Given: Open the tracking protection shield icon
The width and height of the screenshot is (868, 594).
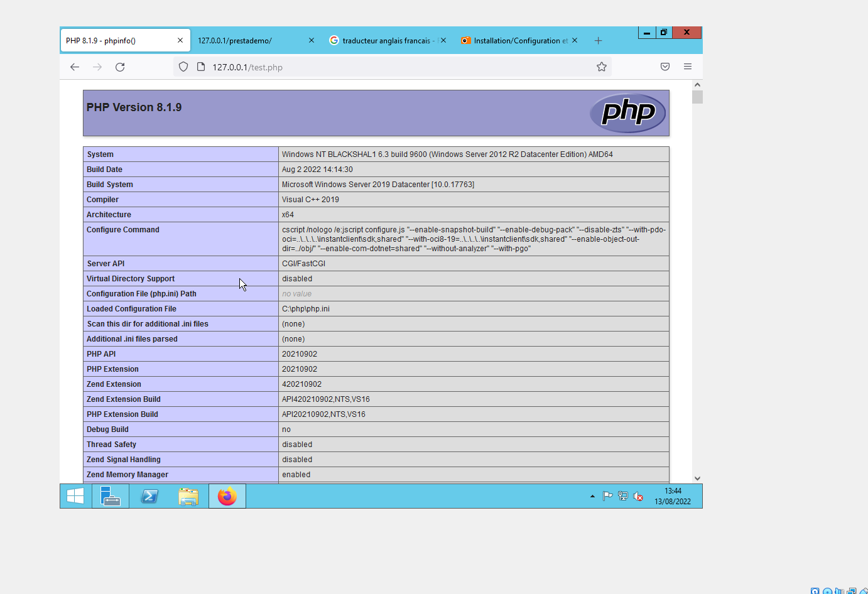Looking at the screenshot, I should (183, 67).
